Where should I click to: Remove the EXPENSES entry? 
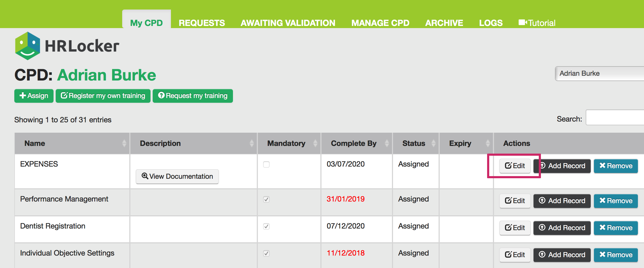(x=616, y=166)
